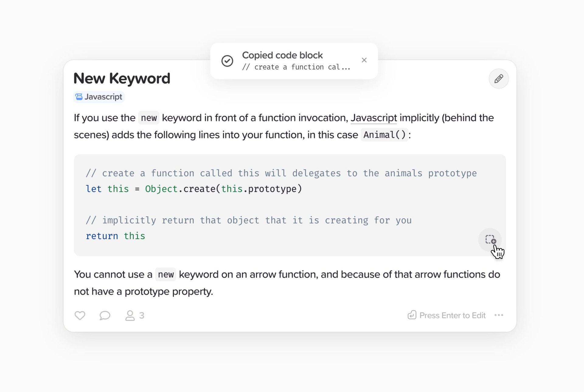Click the return this line in the code
The image size is (584, 392).
(115, 236)
